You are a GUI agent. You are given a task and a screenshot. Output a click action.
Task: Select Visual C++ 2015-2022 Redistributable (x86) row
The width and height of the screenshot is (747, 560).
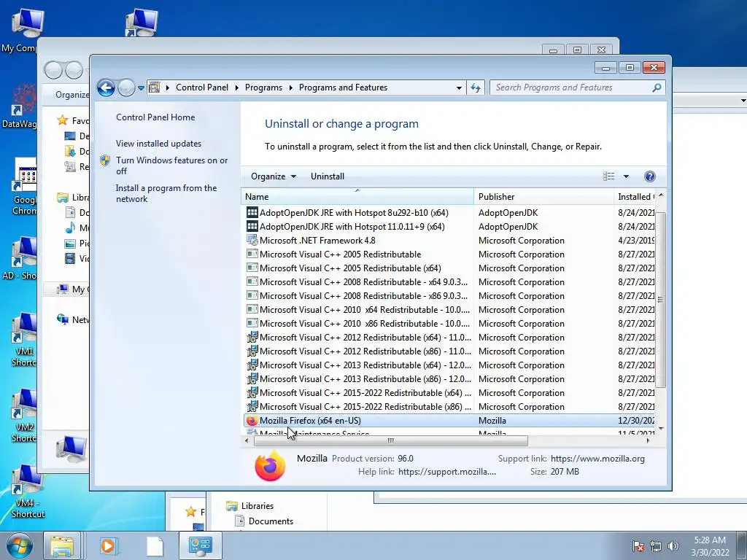coord(449,407)
